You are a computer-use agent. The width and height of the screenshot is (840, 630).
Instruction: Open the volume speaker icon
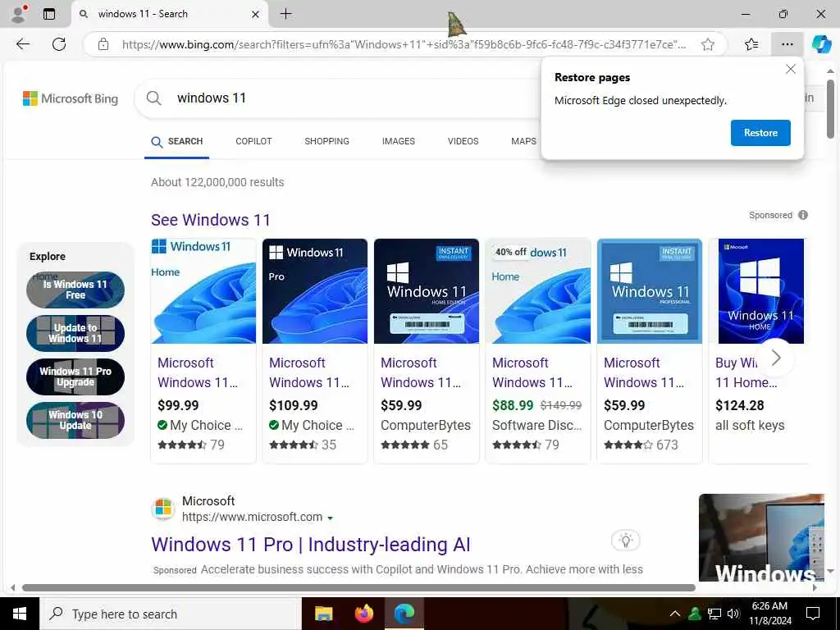coord(733,614)
